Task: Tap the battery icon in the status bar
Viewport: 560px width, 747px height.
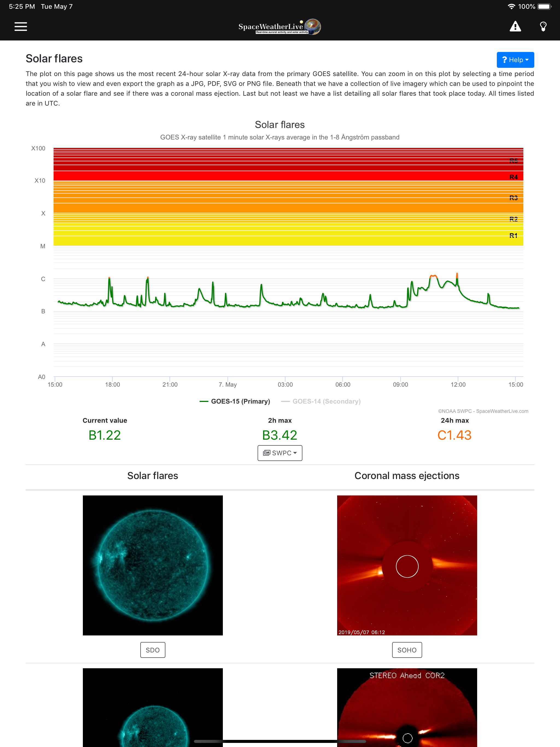Action: 544,6
